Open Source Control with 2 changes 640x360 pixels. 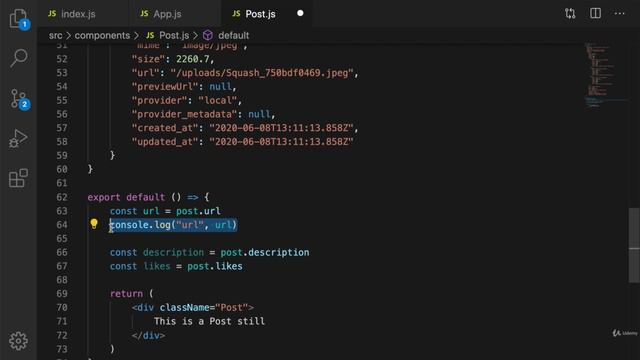[x=18, y=99]
